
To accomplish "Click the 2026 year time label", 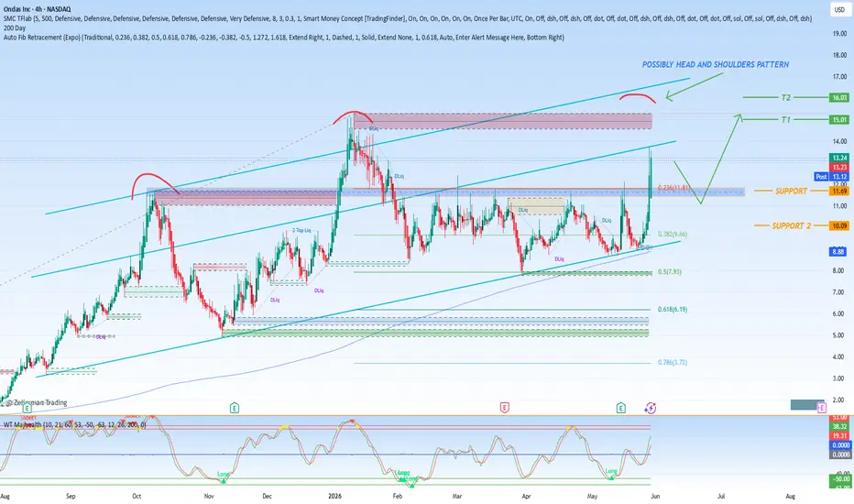I will [x=335, y=497].
